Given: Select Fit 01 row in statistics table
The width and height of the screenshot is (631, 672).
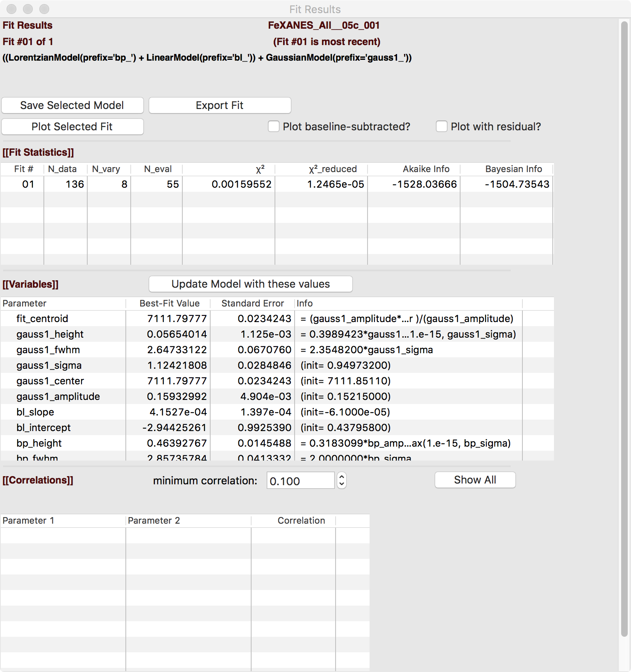Looking at the screenshot, I should 28,184.
